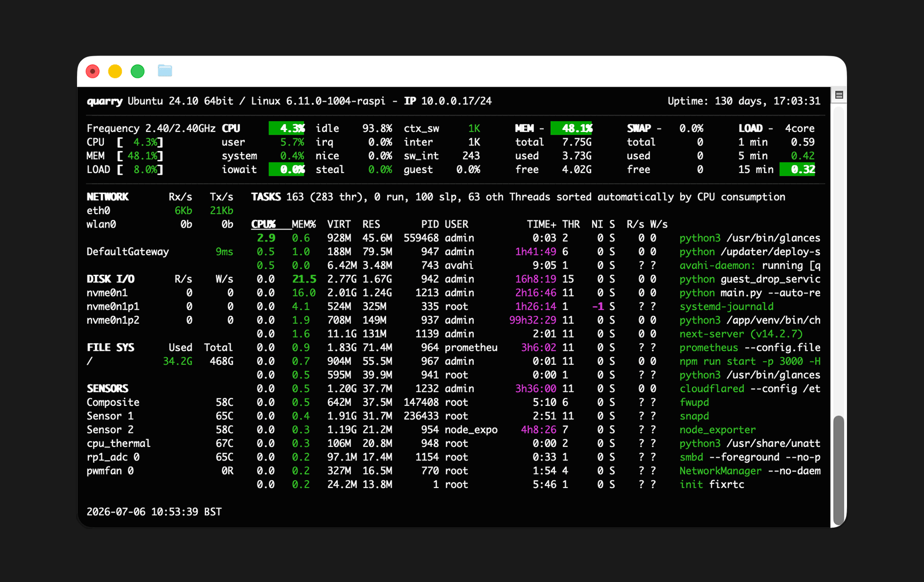This screenshot has height=582, width=924.
Task: Click the Composite sensor row
Action: 160,403
